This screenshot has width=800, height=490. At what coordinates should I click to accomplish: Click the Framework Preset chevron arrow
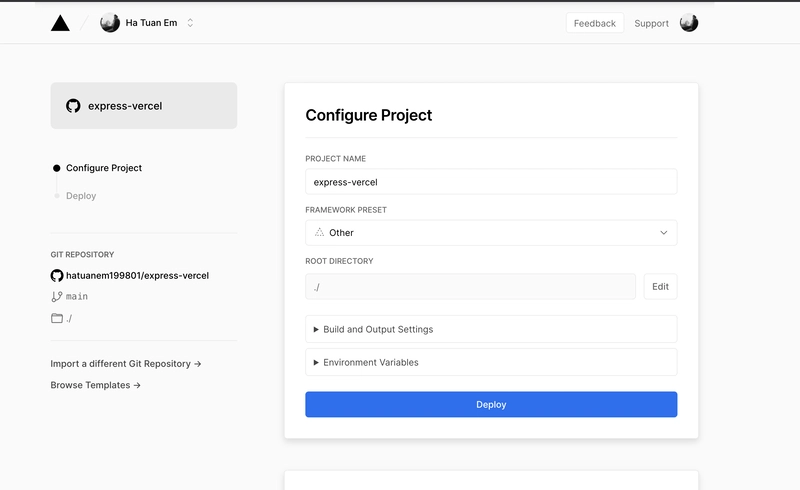(x=663, y=233)
